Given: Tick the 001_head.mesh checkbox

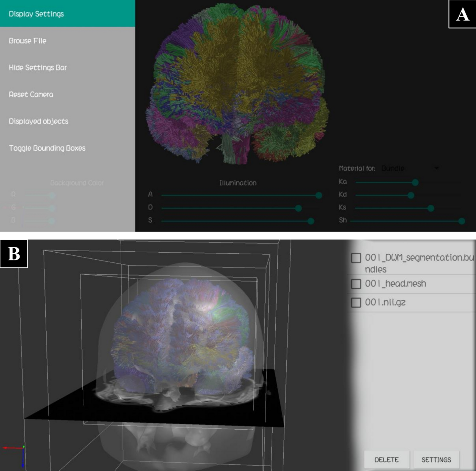Looking at the screenshot, I should pos(356,284).
